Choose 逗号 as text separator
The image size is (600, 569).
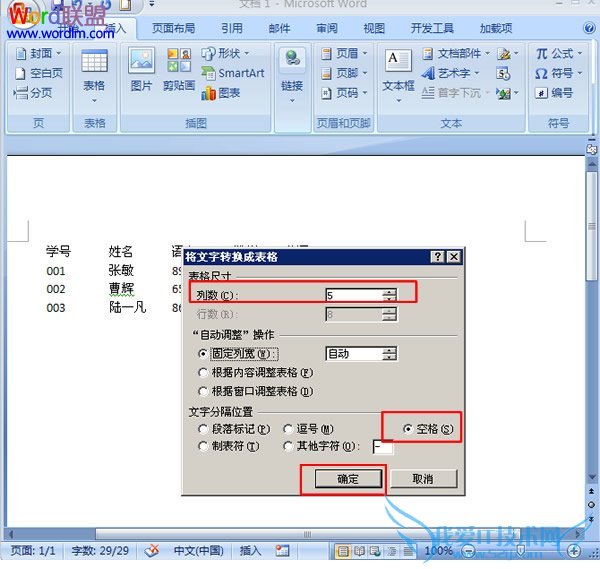[x=308, y=429]
